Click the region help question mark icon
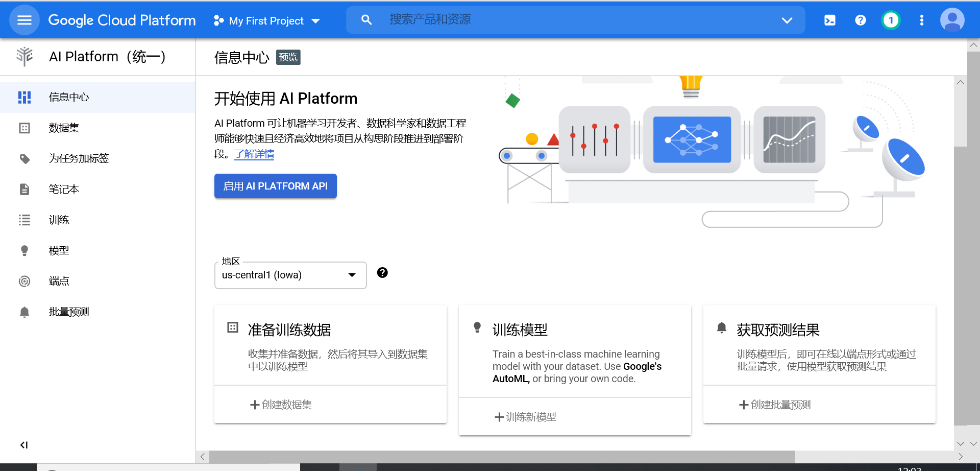The image size is (980, 471). pos(382,273)
